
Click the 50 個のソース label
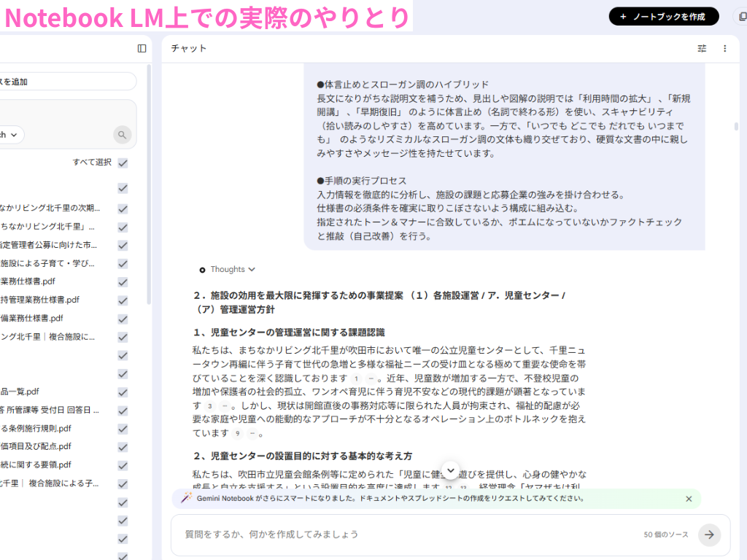pyautogui.click(x=666, y=534)
